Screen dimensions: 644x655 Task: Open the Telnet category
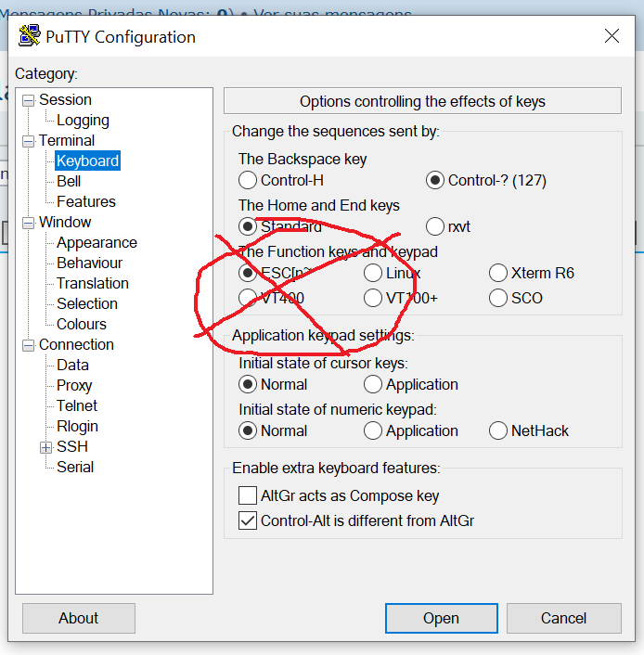click(x=76, y=406)
